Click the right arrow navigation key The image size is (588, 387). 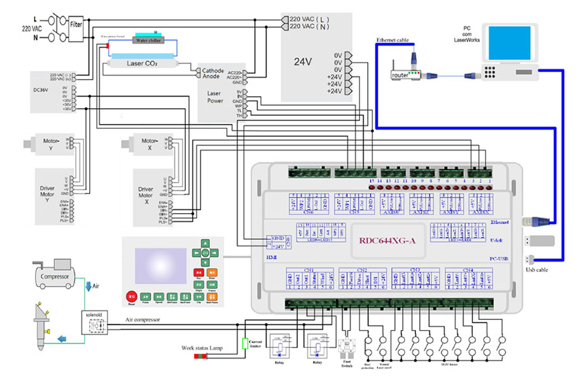(214, 252)
